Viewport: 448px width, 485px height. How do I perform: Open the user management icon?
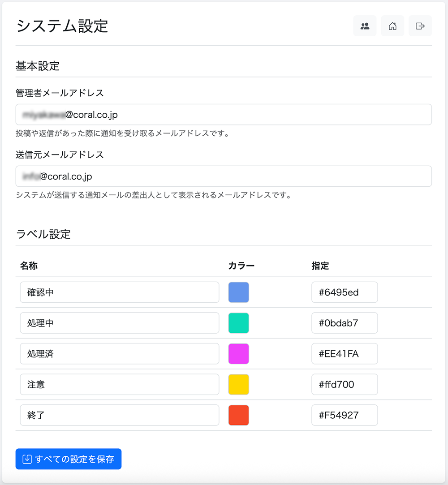coord(365,26)
